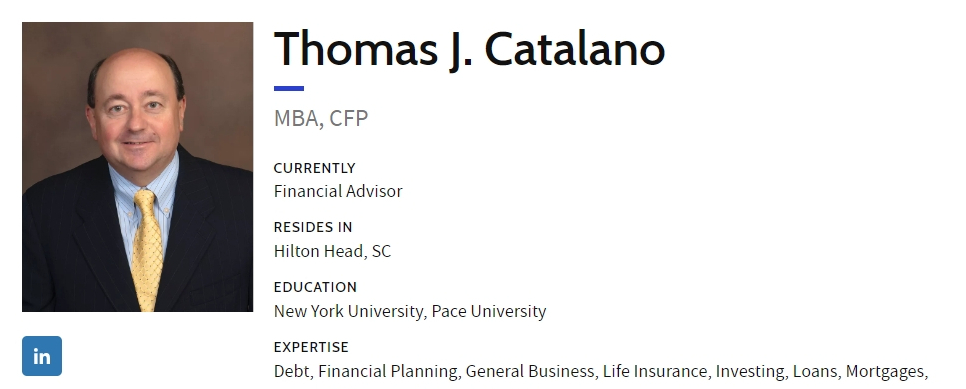
Task: Click New York University in education
Action: [349, 311]
